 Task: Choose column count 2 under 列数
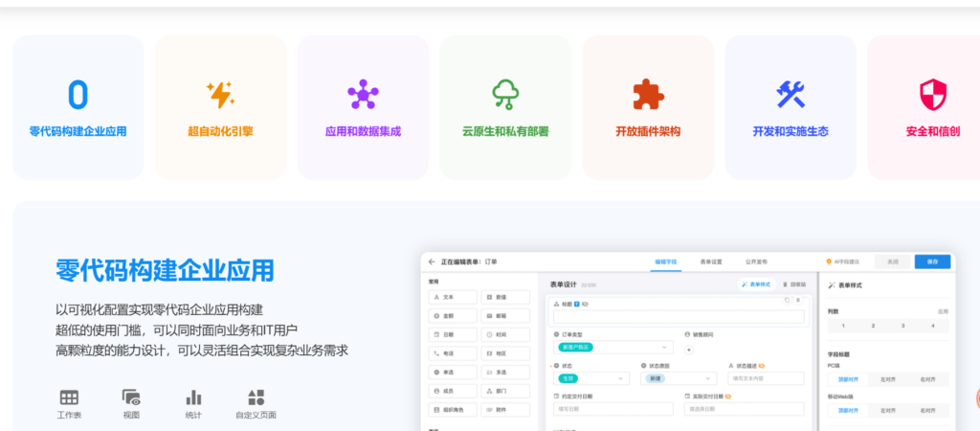pos(871,326)
